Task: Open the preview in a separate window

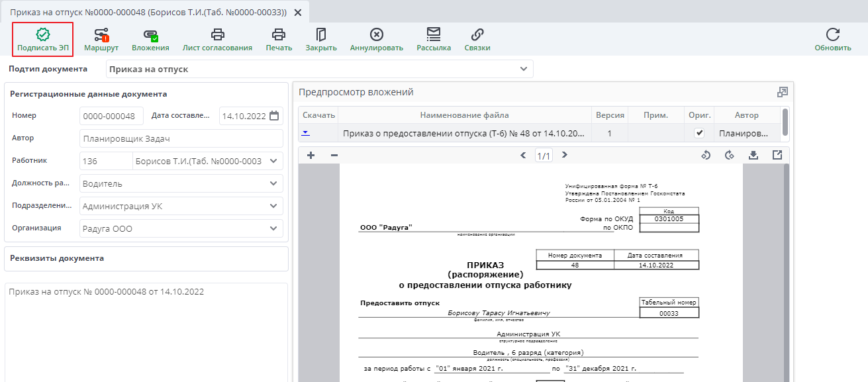Action: click(x=782, y=92)
